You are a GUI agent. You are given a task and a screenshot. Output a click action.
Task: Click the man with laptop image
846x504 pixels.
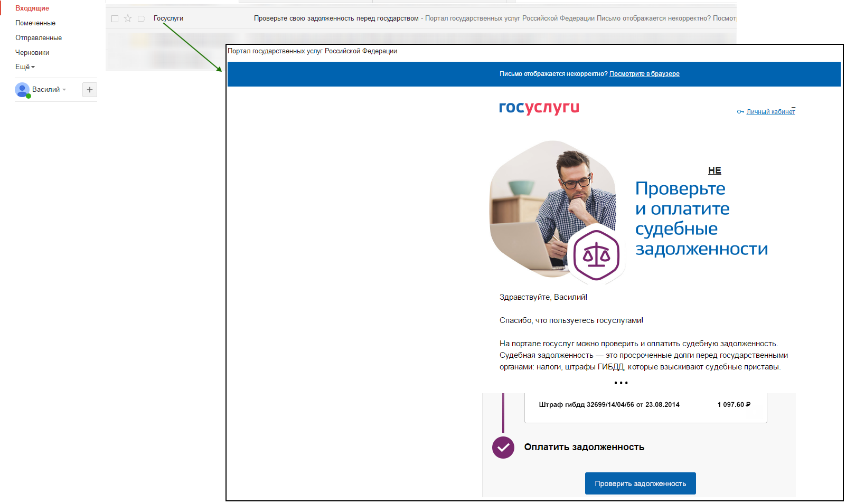552,208
